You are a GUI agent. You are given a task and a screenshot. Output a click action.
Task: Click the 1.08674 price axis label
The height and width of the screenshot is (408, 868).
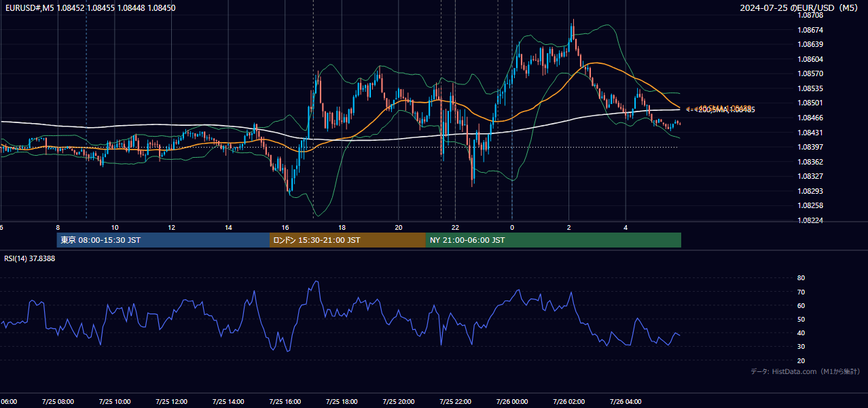(810, 30)
